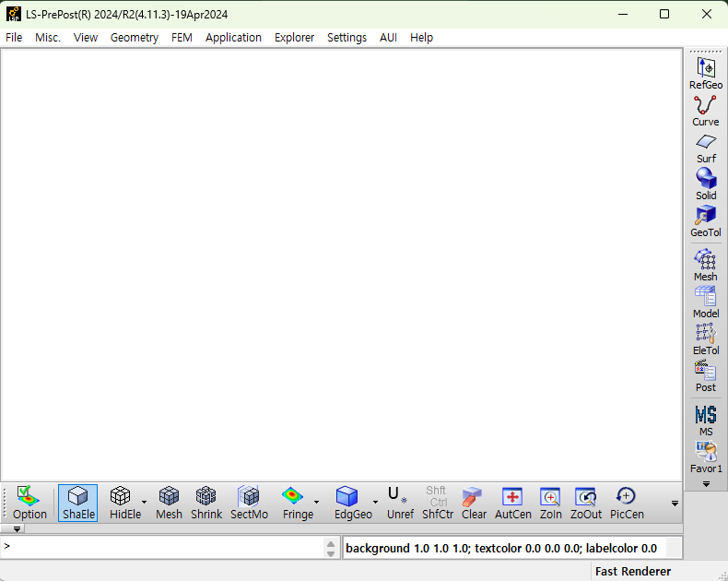
Task: Toggle Unref unreferenced nodes display
Action: click(x=400, y=503)
